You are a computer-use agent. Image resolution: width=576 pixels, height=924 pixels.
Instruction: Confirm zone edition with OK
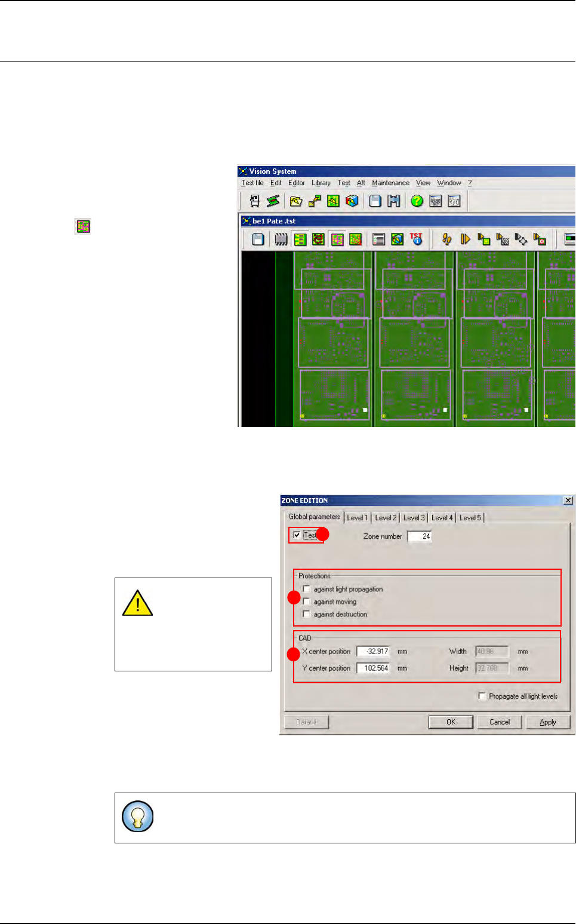[x=451, y=722]
